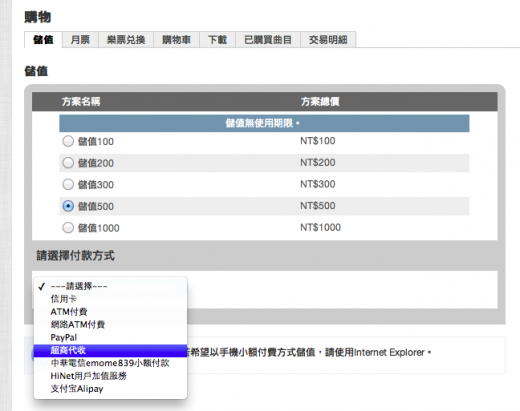Choose 信用卡 from payment dropdown
This screenshot has width=520, height=411.
[110, 299]
